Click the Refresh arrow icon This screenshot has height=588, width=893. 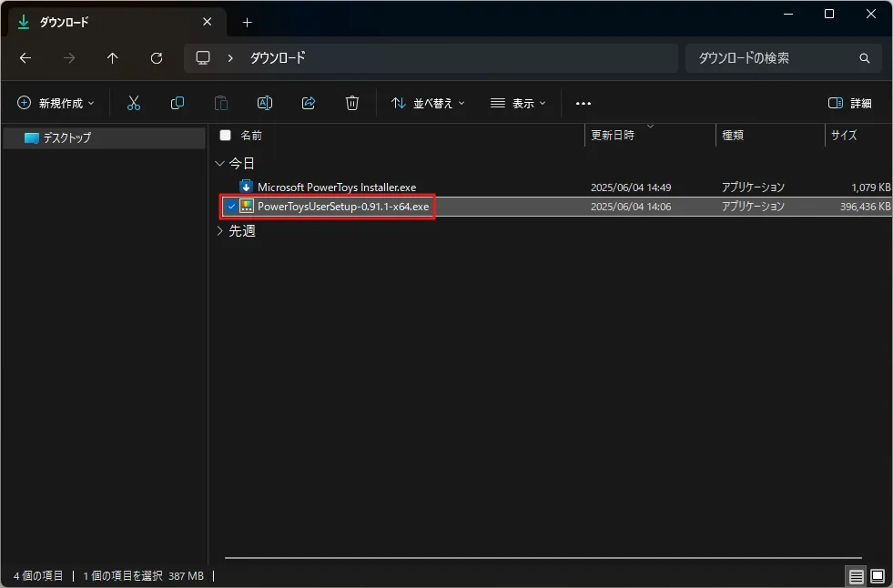157,58
